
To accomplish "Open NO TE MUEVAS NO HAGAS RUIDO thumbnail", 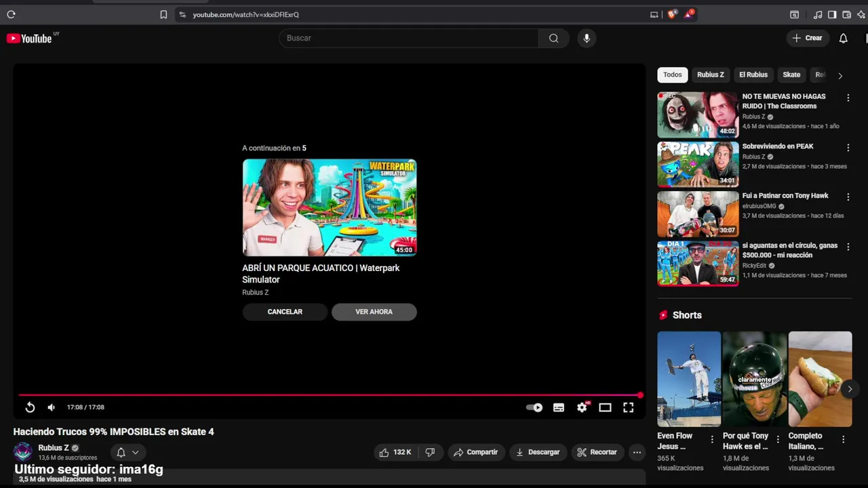I will click(x=698, y=115).
